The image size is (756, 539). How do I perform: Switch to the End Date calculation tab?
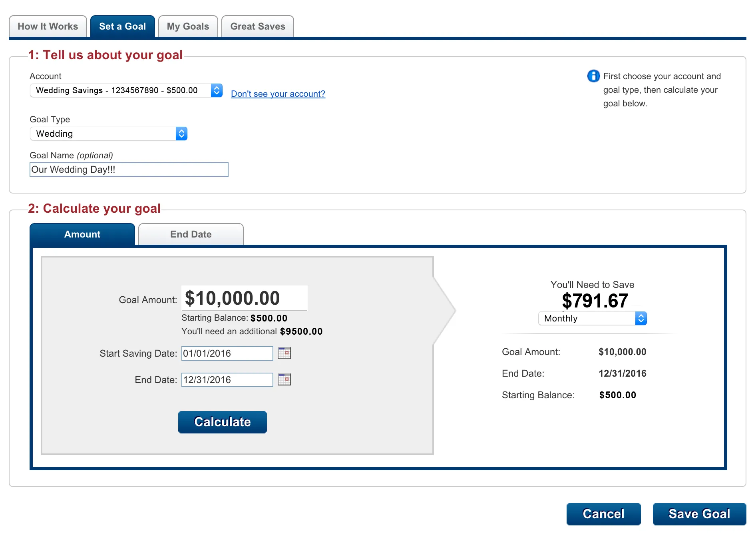click(191, 234)
